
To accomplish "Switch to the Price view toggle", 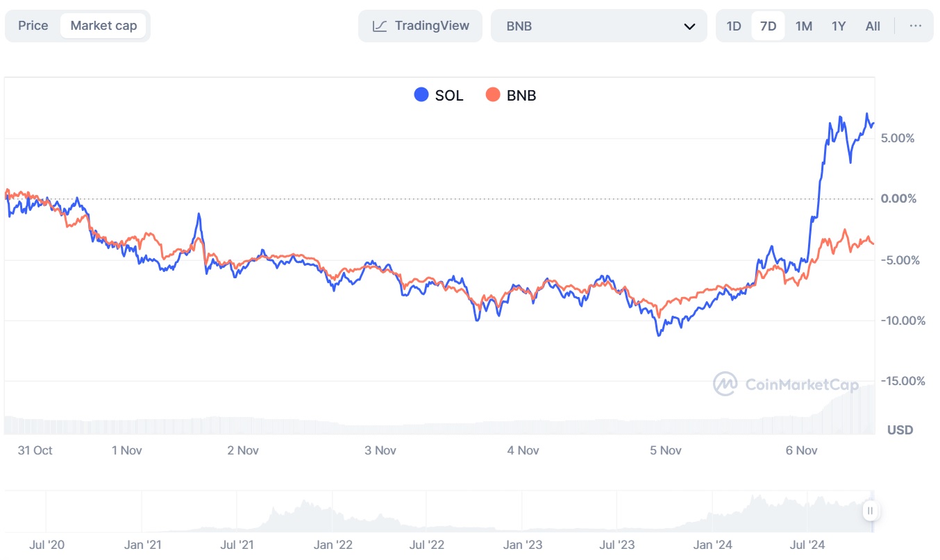I will coord(33,26).
